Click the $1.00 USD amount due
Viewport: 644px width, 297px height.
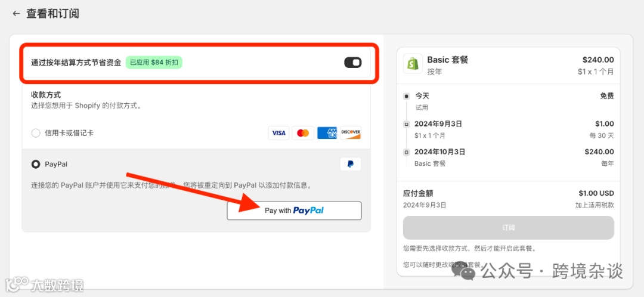pyautogui.click(x=596, y=193)
